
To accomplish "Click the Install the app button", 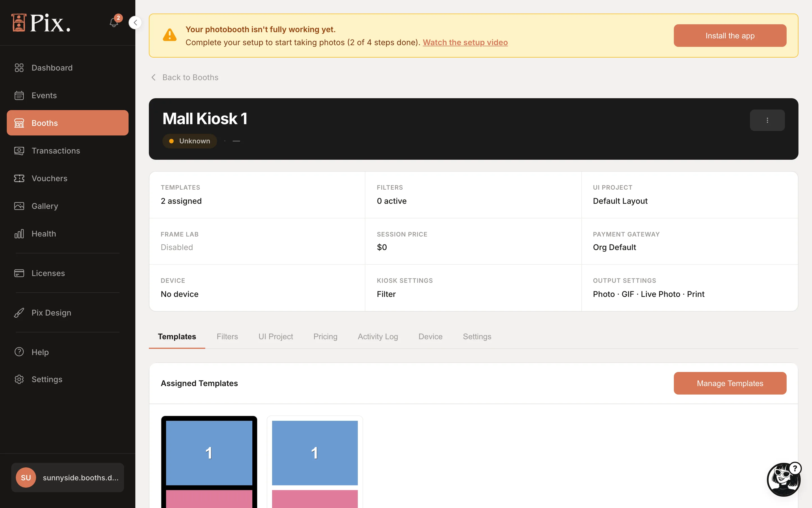I will point(730,36).
